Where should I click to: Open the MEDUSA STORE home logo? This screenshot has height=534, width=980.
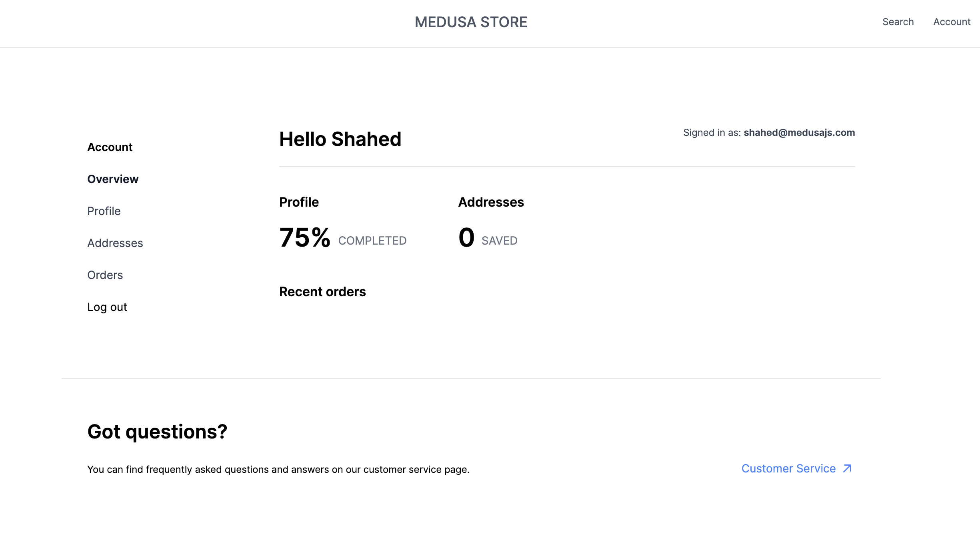click(x=471, y=22)
